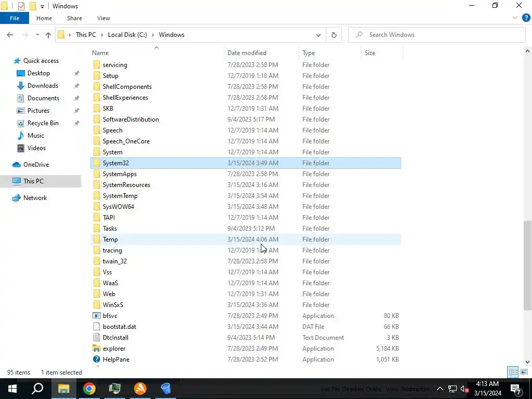Screen dimensions: 532x399
Task: Open the notification center icon
Action: click(x=516, y=389)
